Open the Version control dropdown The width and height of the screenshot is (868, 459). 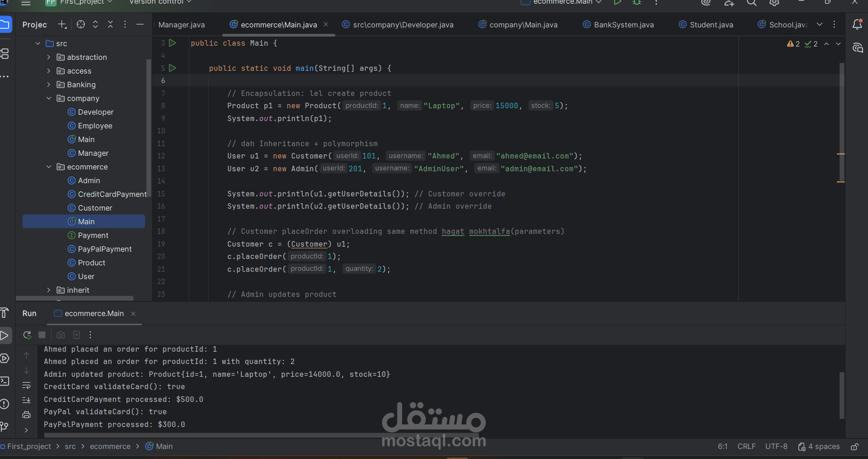pos(158,2)
